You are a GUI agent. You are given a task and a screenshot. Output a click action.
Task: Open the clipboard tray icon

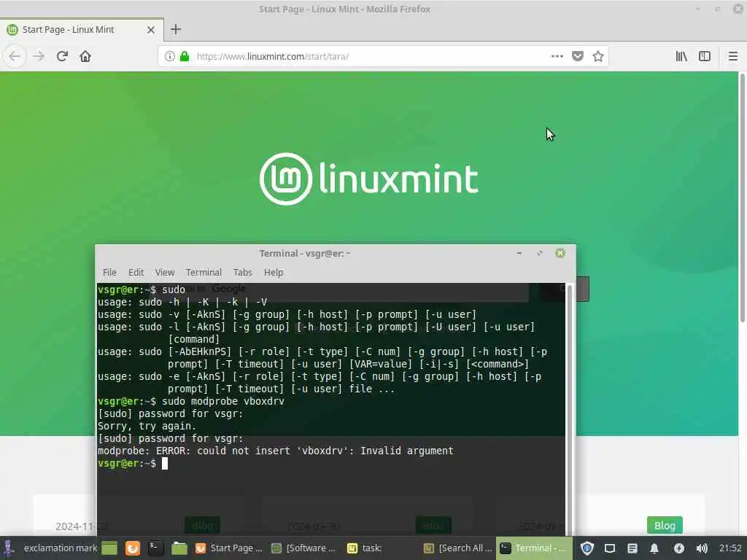coord(632,548)
